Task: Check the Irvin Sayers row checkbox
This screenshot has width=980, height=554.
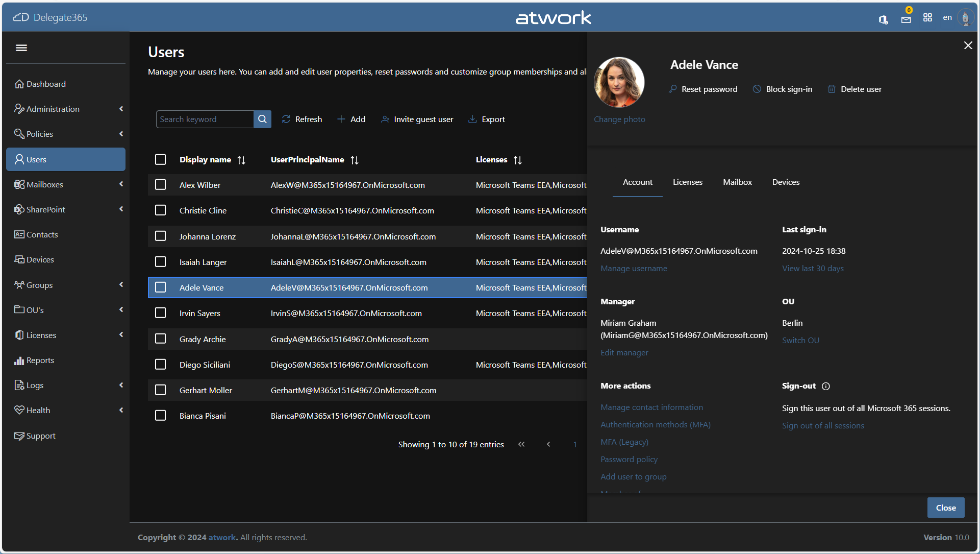Action: tap(160, 312)
